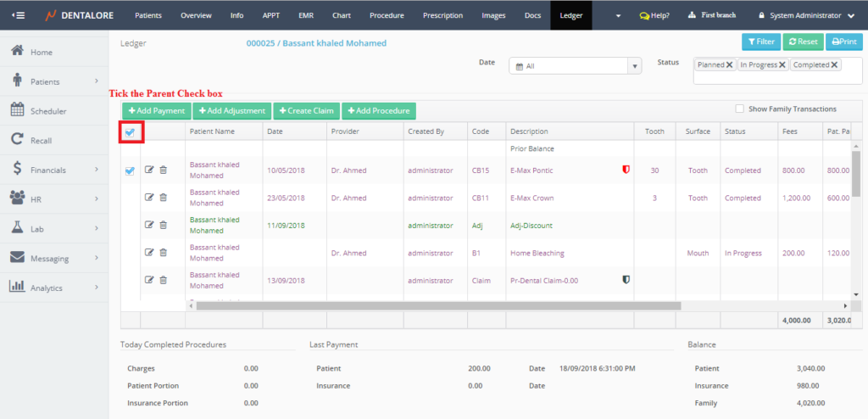Click the edit icon for E-Max Pontic row

[x=149, y=170]
